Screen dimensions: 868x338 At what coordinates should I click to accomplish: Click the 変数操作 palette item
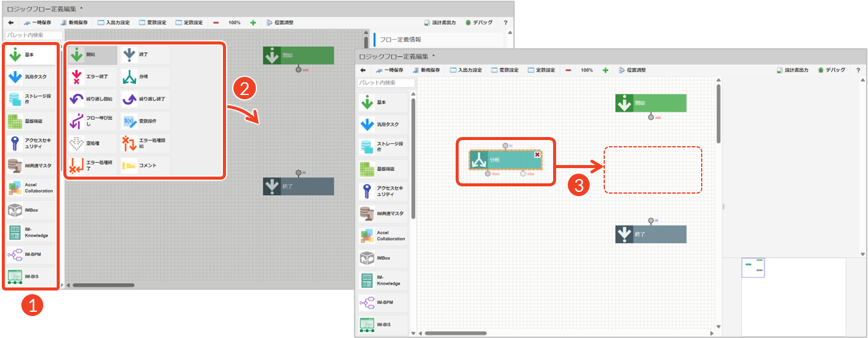coord(144,121)
